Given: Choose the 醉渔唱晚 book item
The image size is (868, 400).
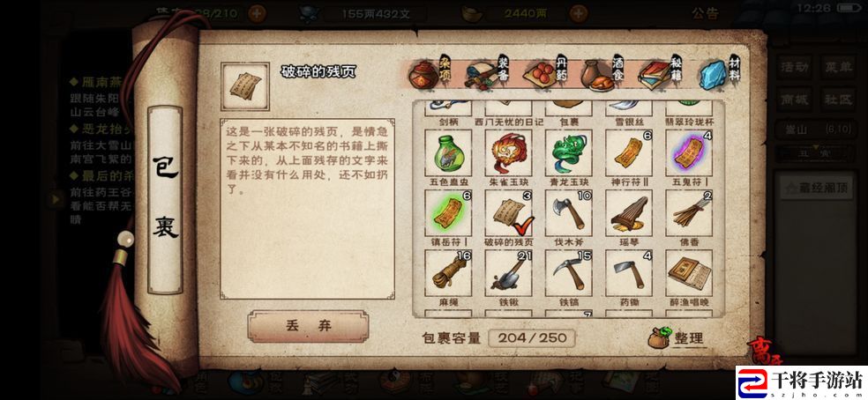Looking at the screenshot, I should [x=689, y=273].
